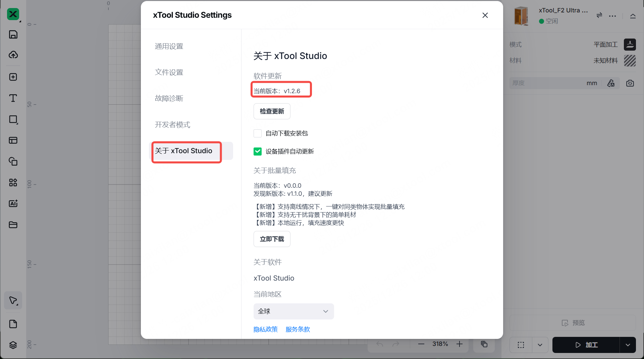
Task: Enable 自动下载安装包 checkbox
Action: [258, 133]
